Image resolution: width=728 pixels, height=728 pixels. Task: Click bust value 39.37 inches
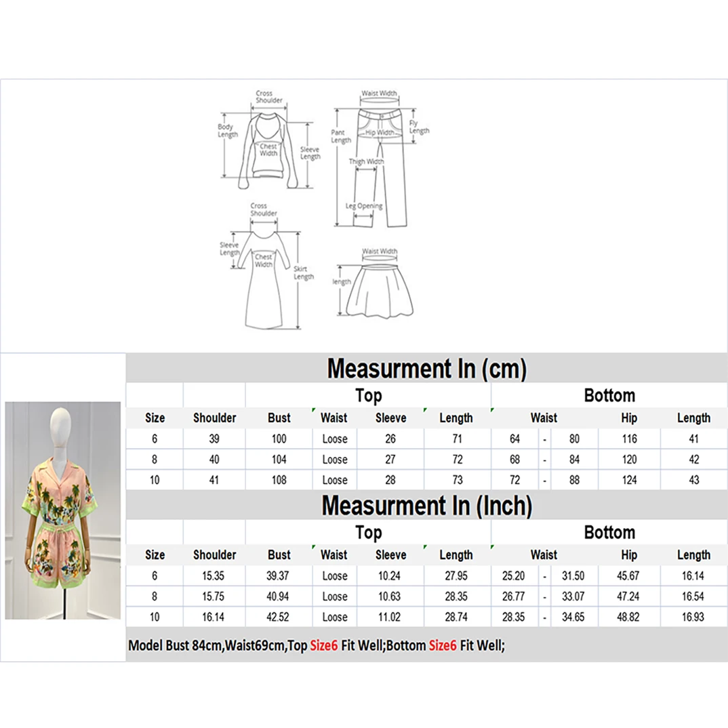[x=278, y=575]
